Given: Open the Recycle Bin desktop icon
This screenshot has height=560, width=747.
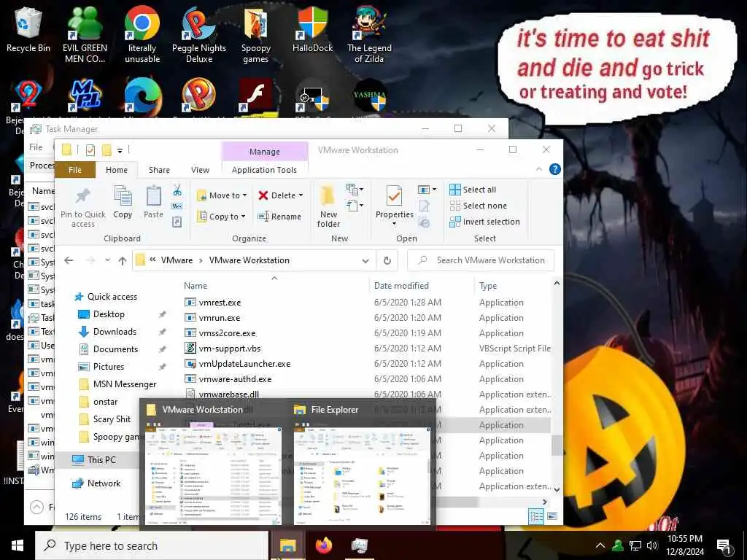Looking at the screenshot, I should coord(28,29).
